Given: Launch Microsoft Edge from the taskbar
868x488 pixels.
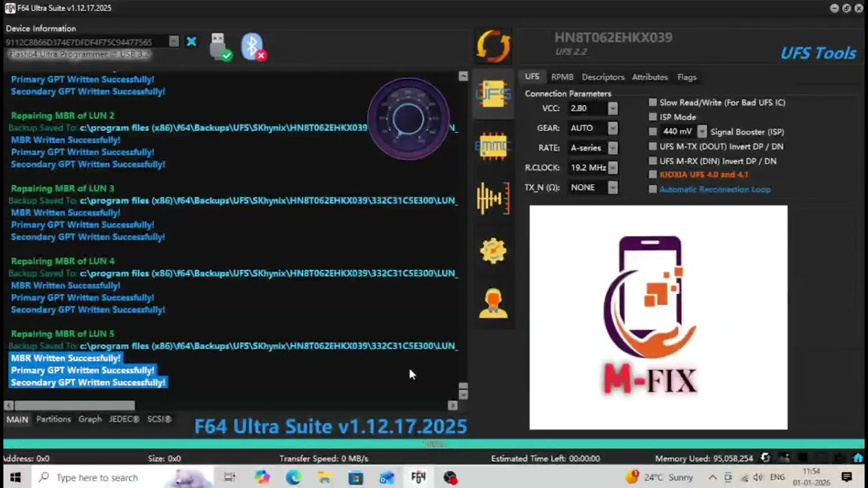Looking at the screenshot, I should pos(293,477).
